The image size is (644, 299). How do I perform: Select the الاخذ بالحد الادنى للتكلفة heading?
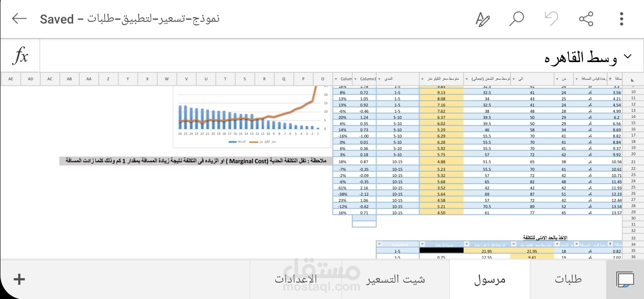tap(545, 238)
